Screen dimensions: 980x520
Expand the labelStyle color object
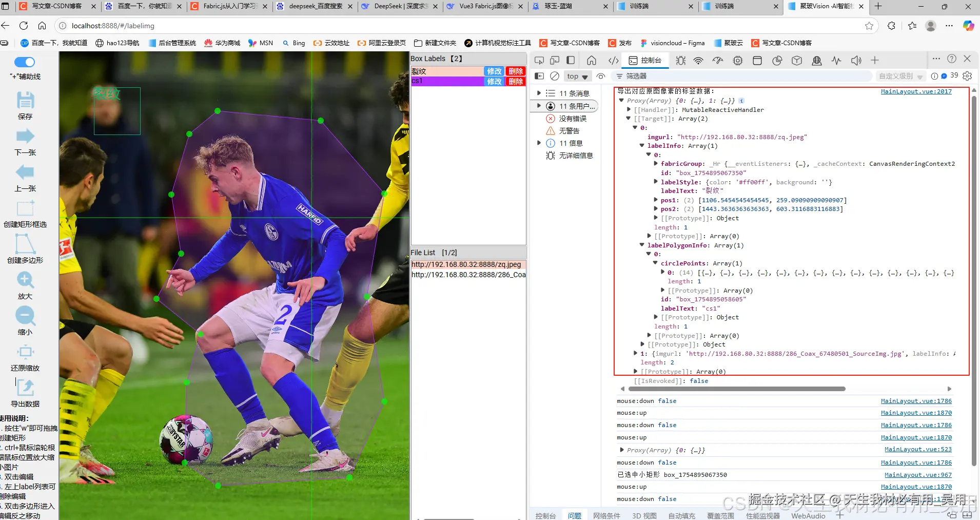pos(656,182)
